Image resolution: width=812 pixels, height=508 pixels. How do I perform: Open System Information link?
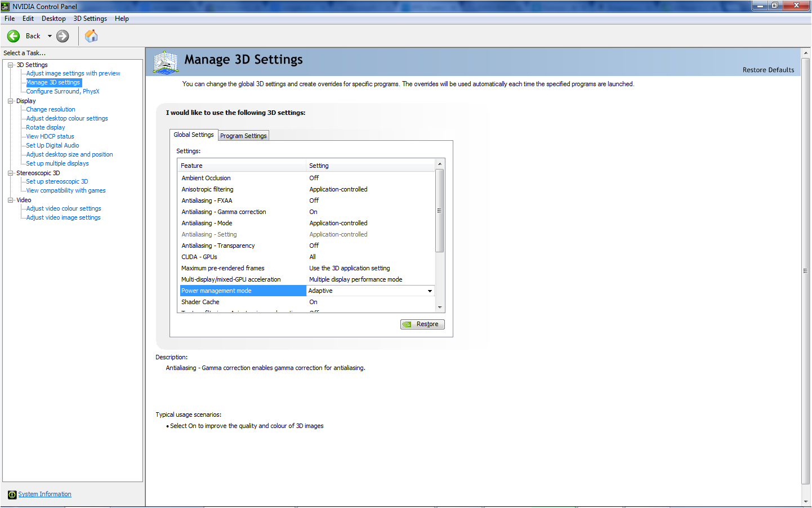point(44,494)
